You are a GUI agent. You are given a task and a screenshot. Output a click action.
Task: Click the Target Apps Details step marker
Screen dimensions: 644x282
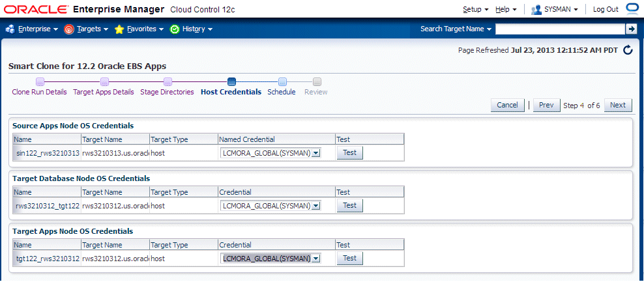tap(104, 81)
